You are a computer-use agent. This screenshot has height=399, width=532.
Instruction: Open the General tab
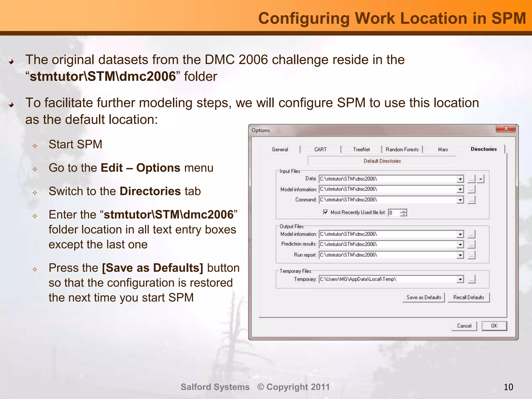[x=280, y=149]
